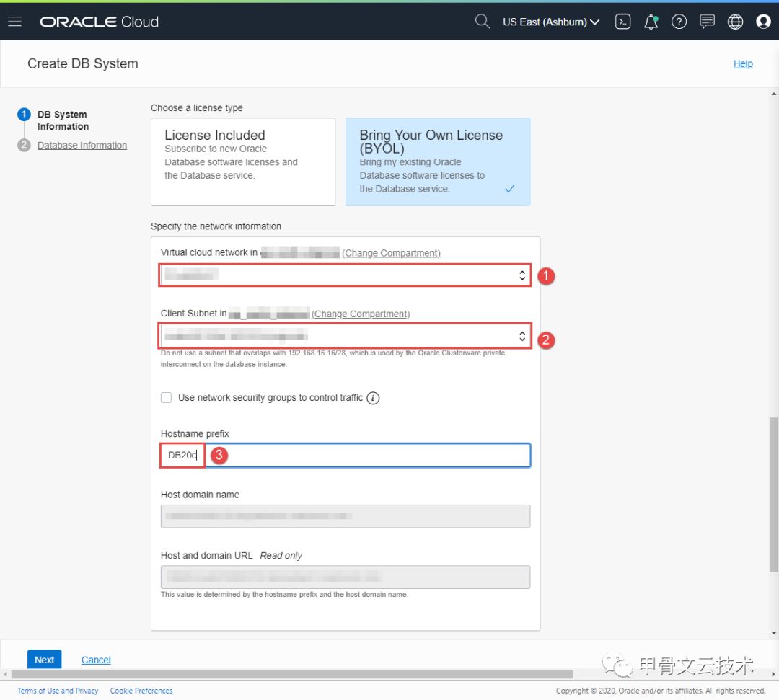Open Terms of Use and Privacy
Image resolution: width=779 pixels, height=700 pixels.
(x=58, y=691)
